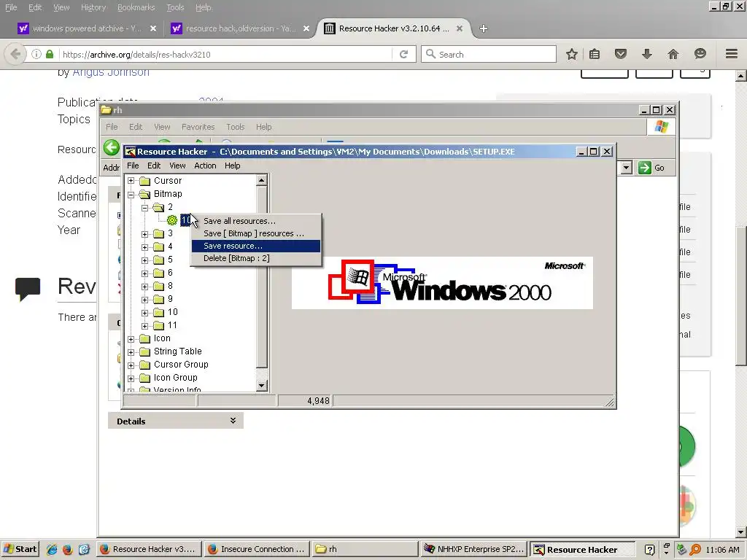The image size is (747, 560).
Task: Go to Firefox home page icon
Action: (673, 54)
